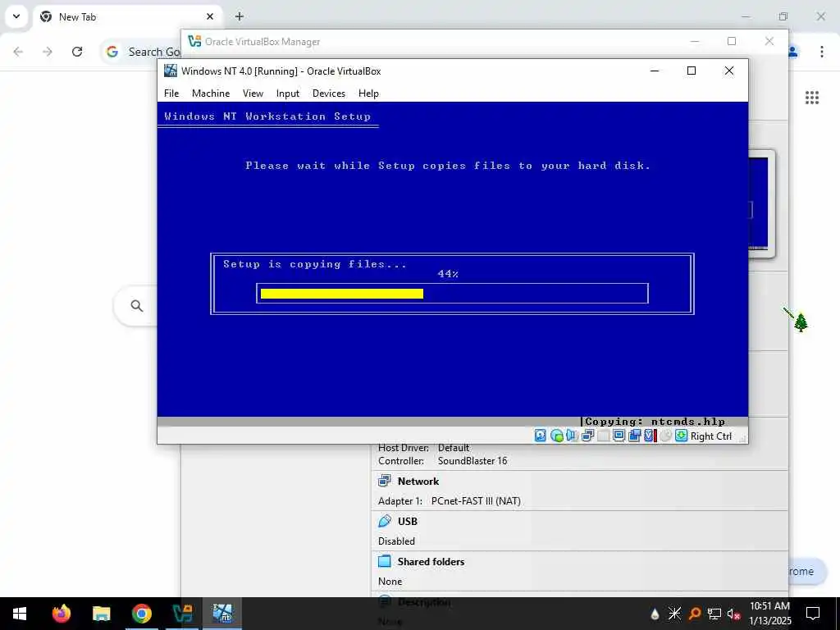This screenshot has height=630, width=840.
Task: Click the dimmed square grey indicator in VM status bar
Action: click(x=603, y=436)
